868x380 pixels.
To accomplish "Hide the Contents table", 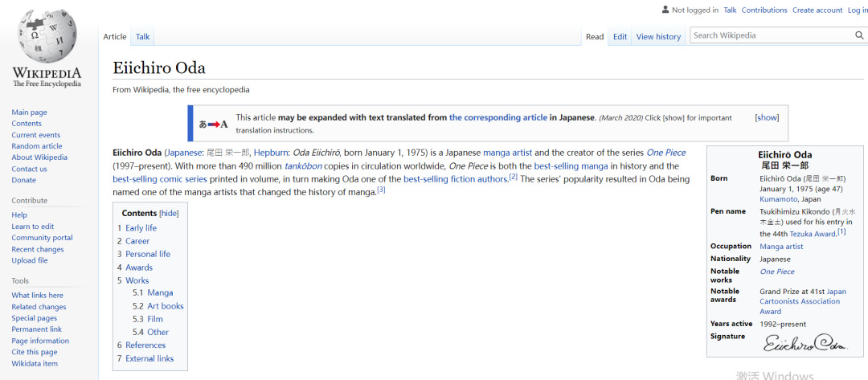I will tap(169, 214).
